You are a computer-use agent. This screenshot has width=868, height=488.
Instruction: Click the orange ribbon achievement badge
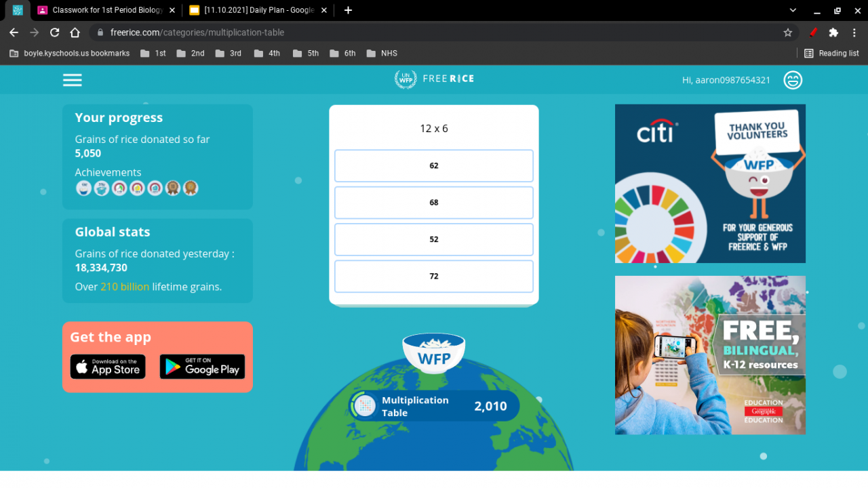191,188
